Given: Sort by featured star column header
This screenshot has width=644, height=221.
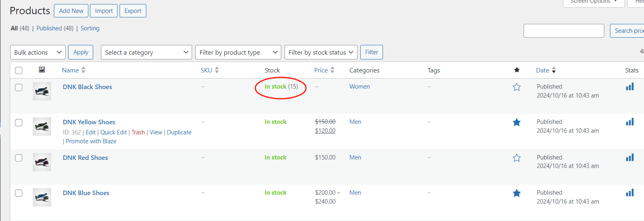Looking at the screenshot, I should pyautogui.click(x=516, y=70).
